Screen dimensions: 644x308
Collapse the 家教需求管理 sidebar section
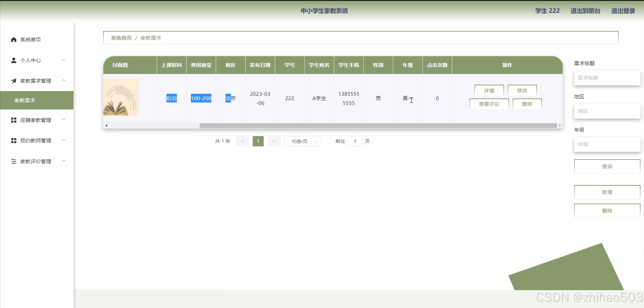64,81
